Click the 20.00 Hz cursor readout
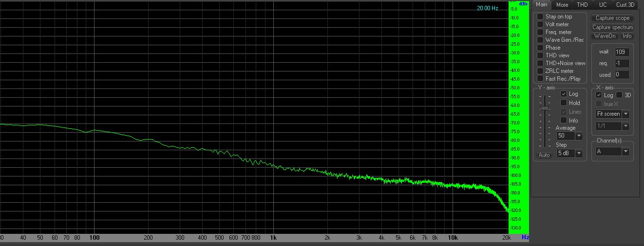Viewport: 644px width, 246px height. tap(487, 8)
